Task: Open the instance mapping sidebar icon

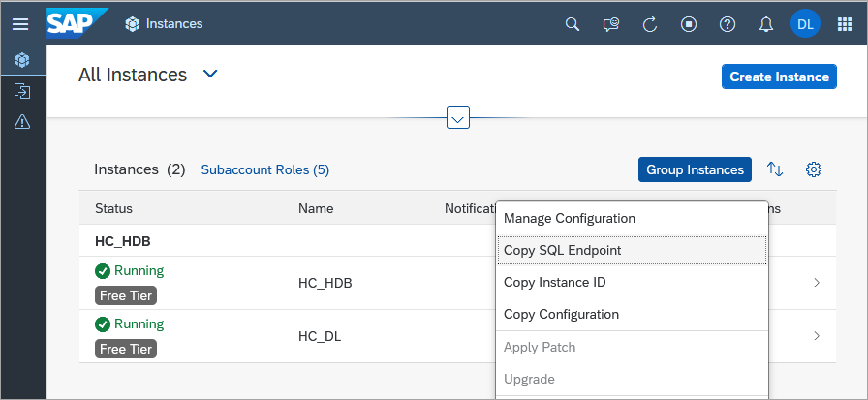Action: coord(22,91)
